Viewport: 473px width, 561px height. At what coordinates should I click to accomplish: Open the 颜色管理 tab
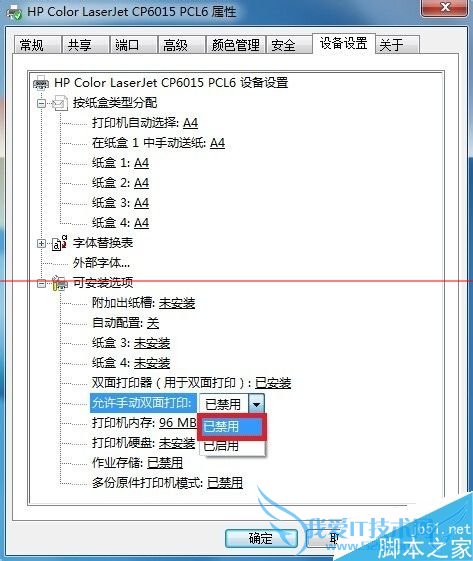click(x=235, y=45)
